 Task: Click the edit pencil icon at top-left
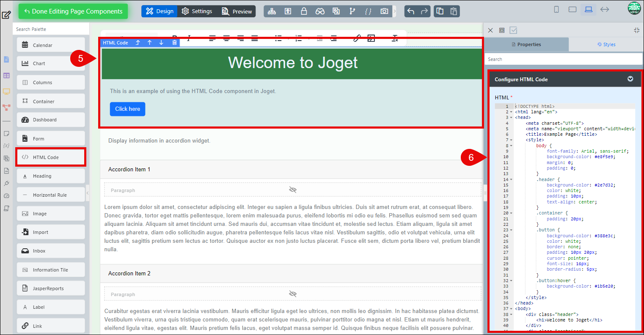point(6,15)
